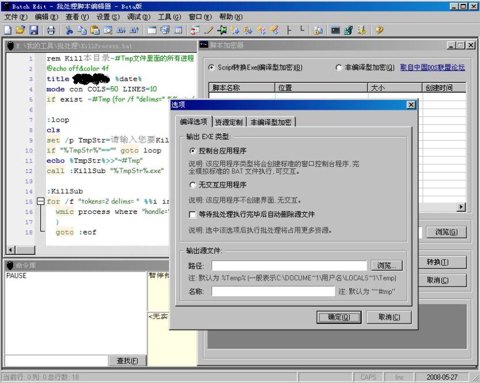480x383 pixels.
Task: Convert to uppercase with the 'ab' up-arrow icon
Action: tap(134, 30)
